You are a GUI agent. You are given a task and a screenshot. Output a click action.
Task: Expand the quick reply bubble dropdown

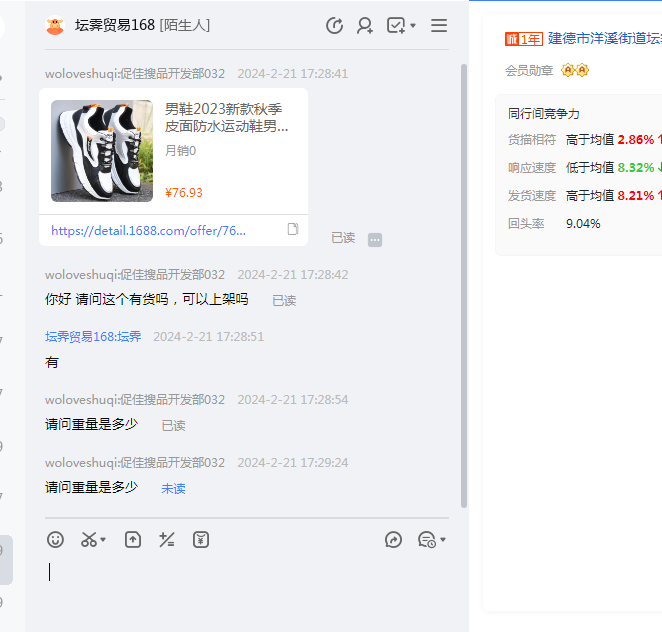pyautogui.click(x=443, y=541)
